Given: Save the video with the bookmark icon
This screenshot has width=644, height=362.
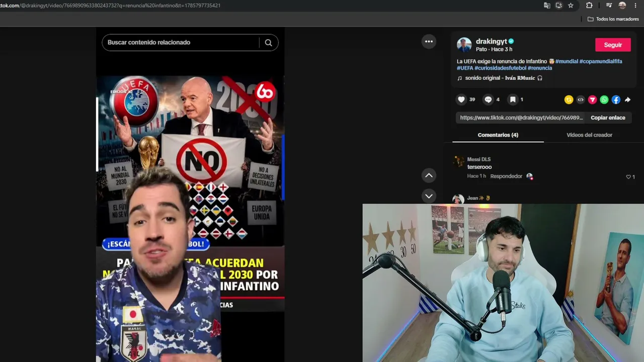Looking at the screenshot, I should click(x=513, y=100).
